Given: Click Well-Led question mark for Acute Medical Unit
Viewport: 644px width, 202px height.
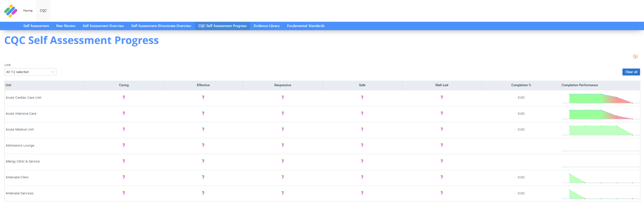Looking at the screenshot, I should [442, 129].
